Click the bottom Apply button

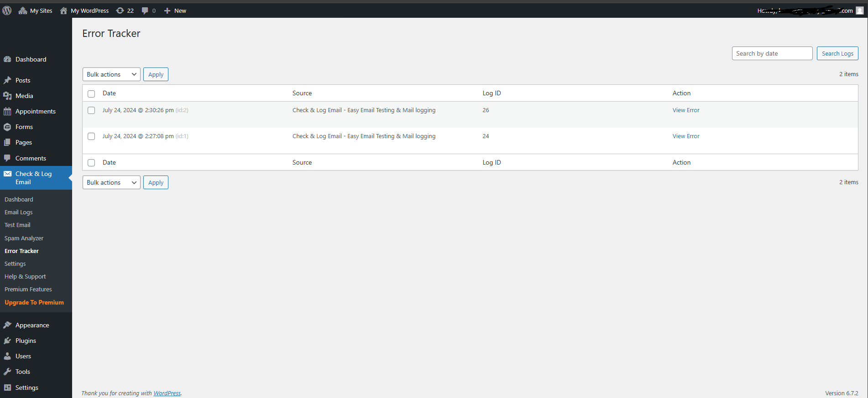pyautogui.click(x=156, y=182)
